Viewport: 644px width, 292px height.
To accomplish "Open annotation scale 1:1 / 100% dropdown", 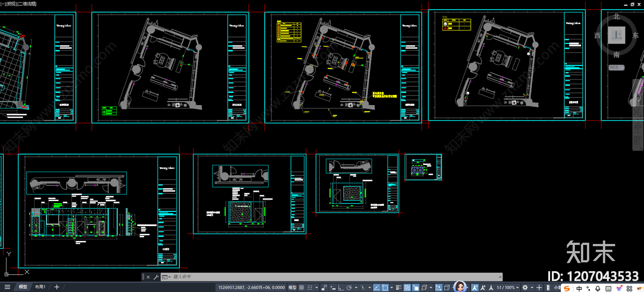I will point(508,288).
